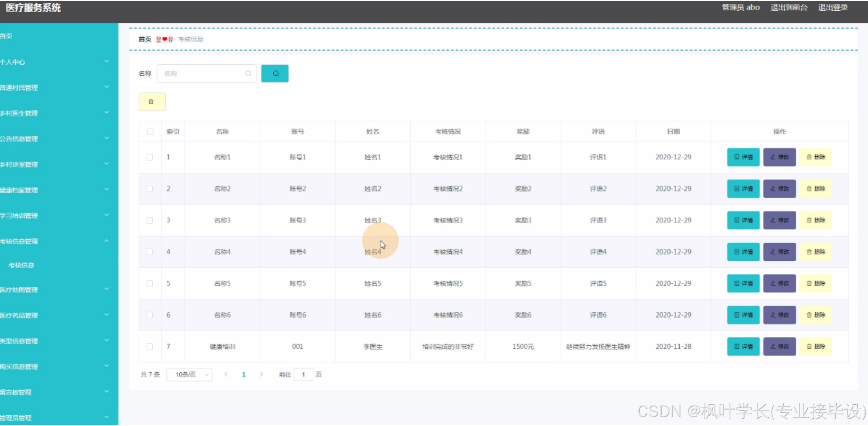Click 删除 for row 名称1
This screenshot has width=868, height=426.
pyautogui.click(x=815, y=157)
